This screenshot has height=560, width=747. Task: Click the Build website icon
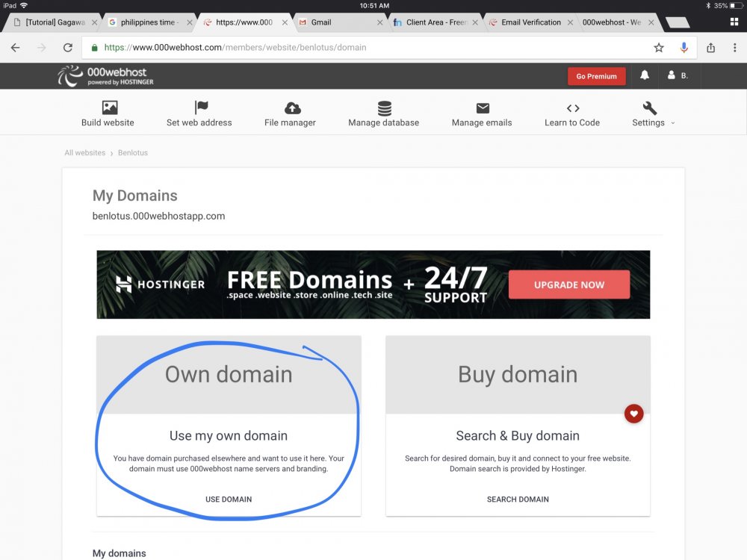pyautogui.click(x=109, y=108)
